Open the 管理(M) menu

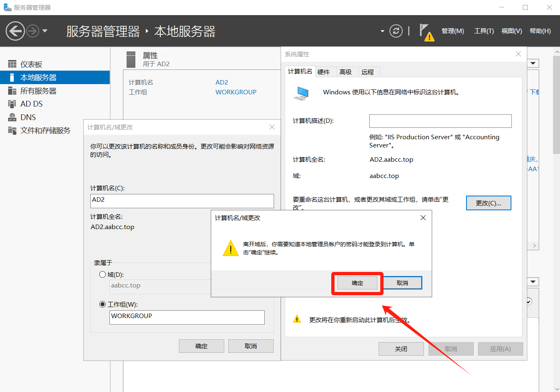453,31
